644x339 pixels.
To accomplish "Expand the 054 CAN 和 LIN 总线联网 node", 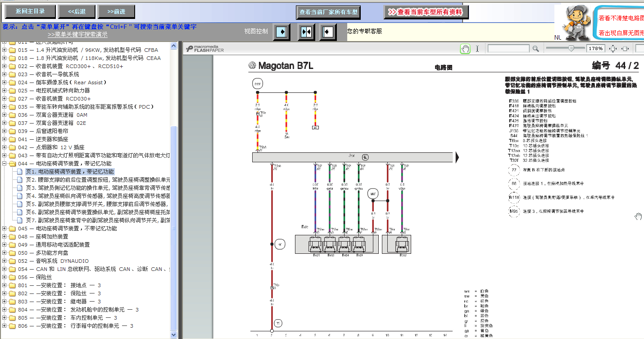I will click(4, 269).
